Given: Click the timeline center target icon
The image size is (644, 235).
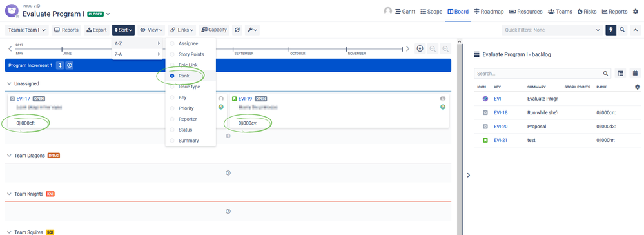Looking at the screenshot, I should (x=419, y=48).
